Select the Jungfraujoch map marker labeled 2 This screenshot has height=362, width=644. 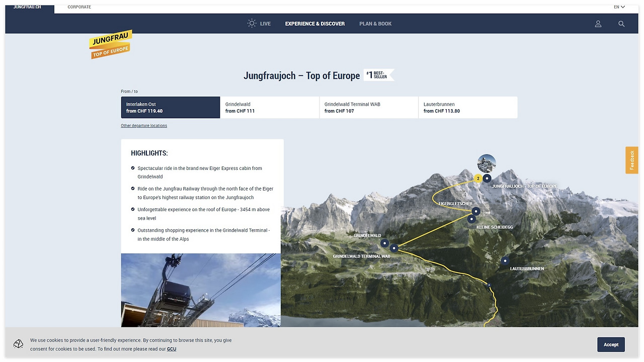pyautogui.click(x=477, y=178)
